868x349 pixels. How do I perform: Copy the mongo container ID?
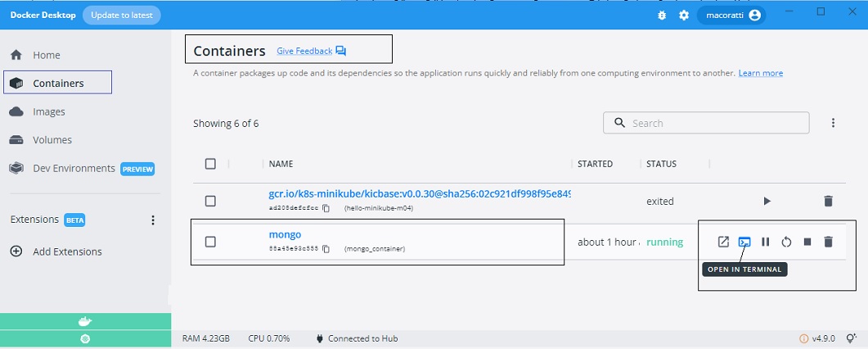click(x=326, y=249)
